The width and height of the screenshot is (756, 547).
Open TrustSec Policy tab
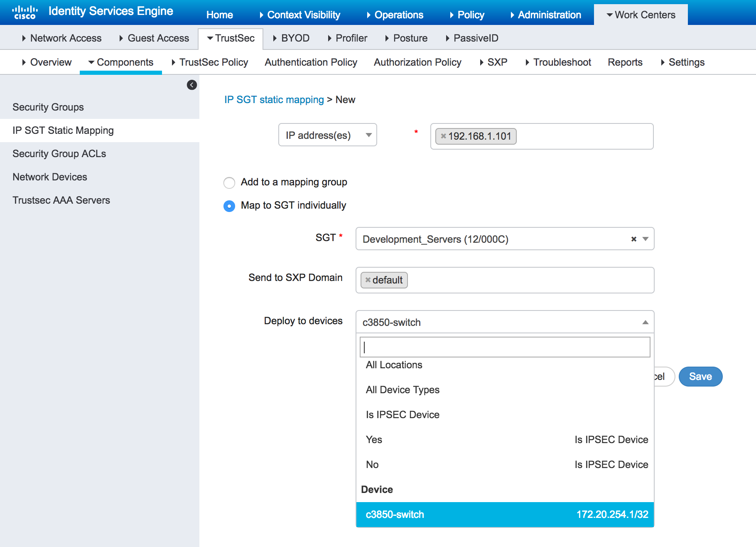(x=209, y=62)
